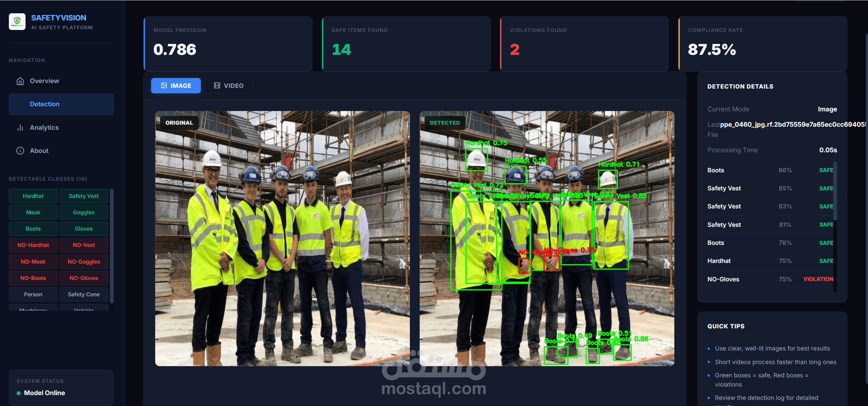The image size is (868, 406).
Task: Click the NO-Gloves VIOLATION detection row
Action: 770,279
